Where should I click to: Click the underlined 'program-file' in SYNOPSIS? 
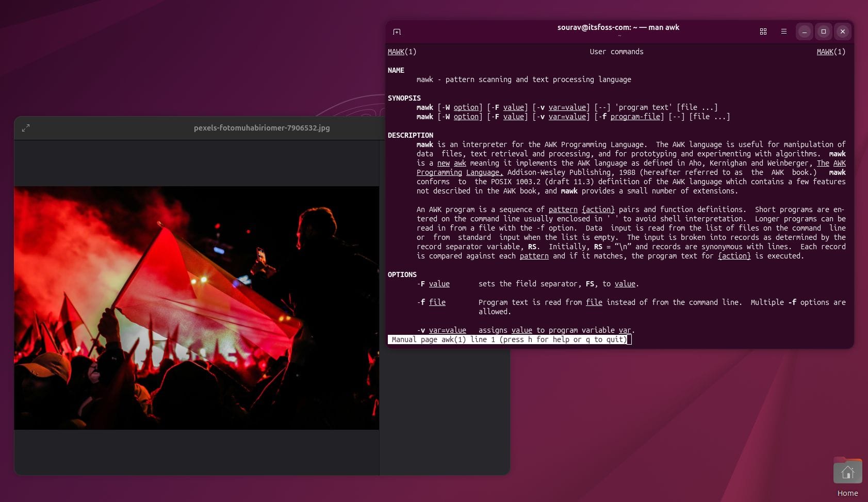pos(636,117)
